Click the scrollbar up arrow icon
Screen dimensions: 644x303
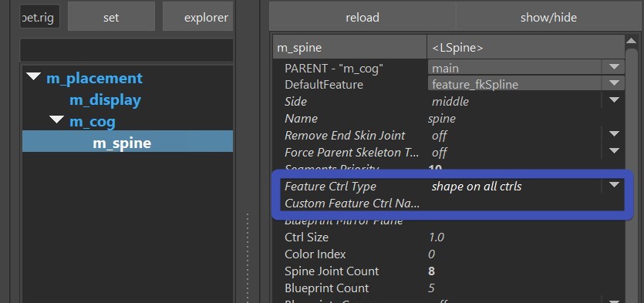point(631,41)
